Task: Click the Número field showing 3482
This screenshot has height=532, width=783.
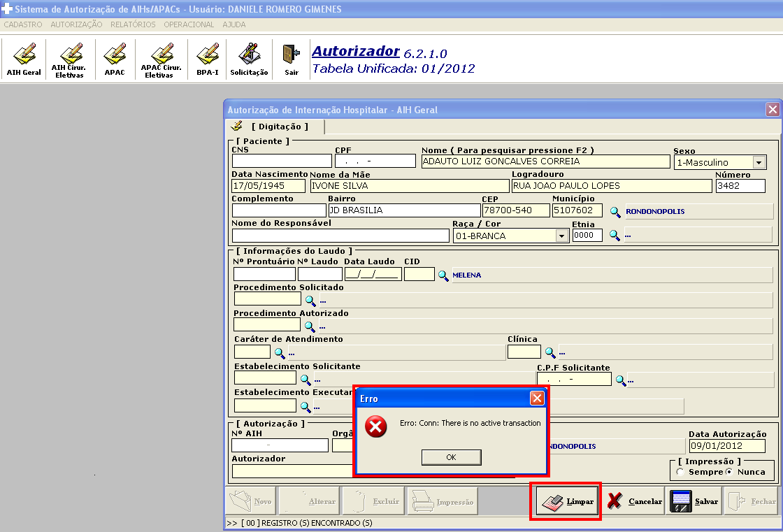Action: pyautogui.click(x=740, y=186)
